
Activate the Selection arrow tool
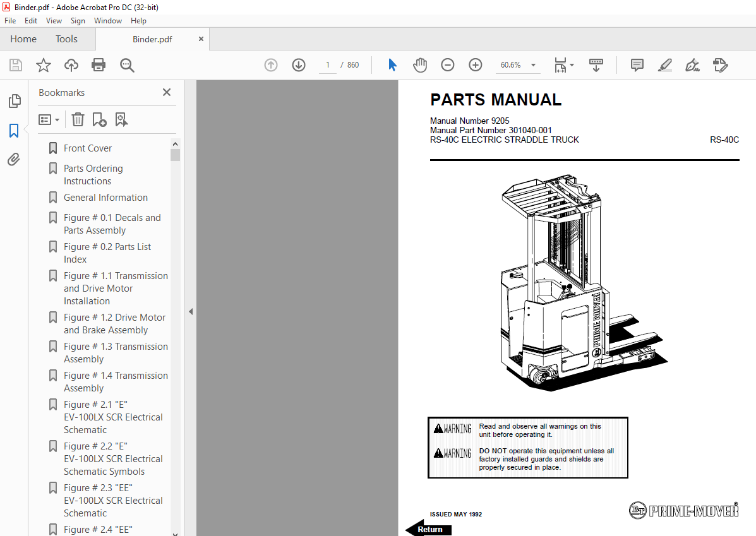coord(392,64)
